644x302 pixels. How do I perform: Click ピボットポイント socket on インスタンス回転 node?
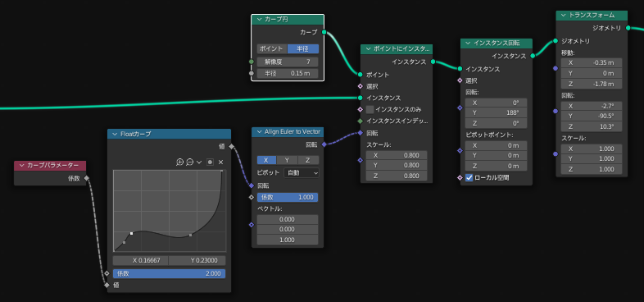pyautogui.click(x=460, y=150)
